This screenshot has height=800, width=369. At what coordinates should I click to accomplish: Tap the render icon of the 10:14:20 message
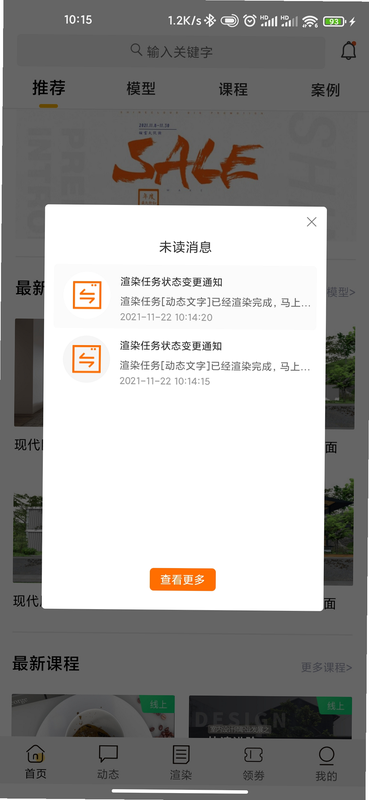87,295
